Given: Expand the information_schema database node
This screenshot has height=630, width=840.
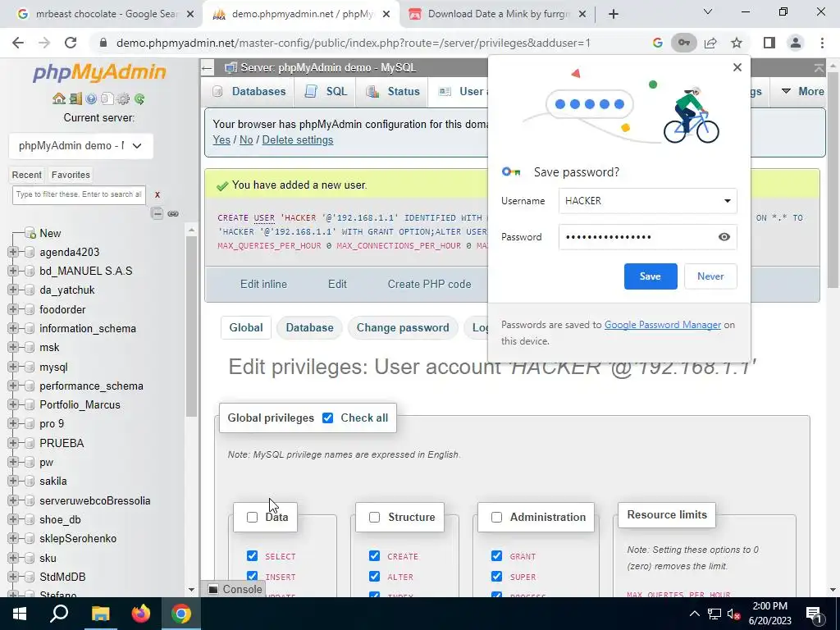Looking at the screenshot, I should [13, 328].
